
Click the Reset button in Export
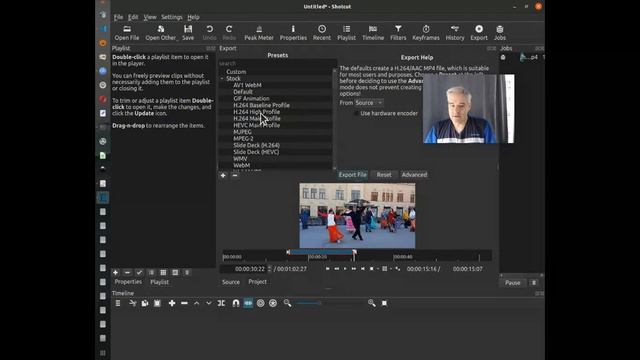(384, 175)
